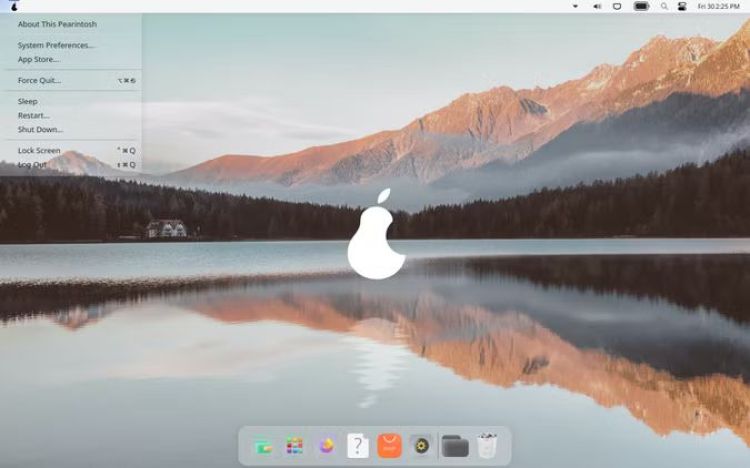Image resolution: width=750 pixels, height=468 pixels.
Task: Open the Trash bin in dock
Action: pos(487,446)
